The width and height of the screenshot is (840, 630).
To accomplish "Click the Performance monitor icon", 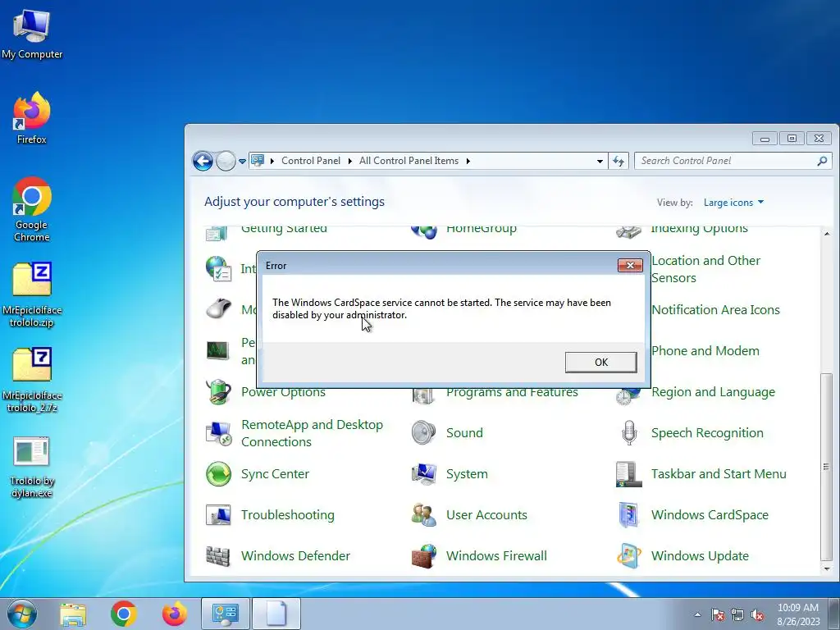I will pos(218,351).
